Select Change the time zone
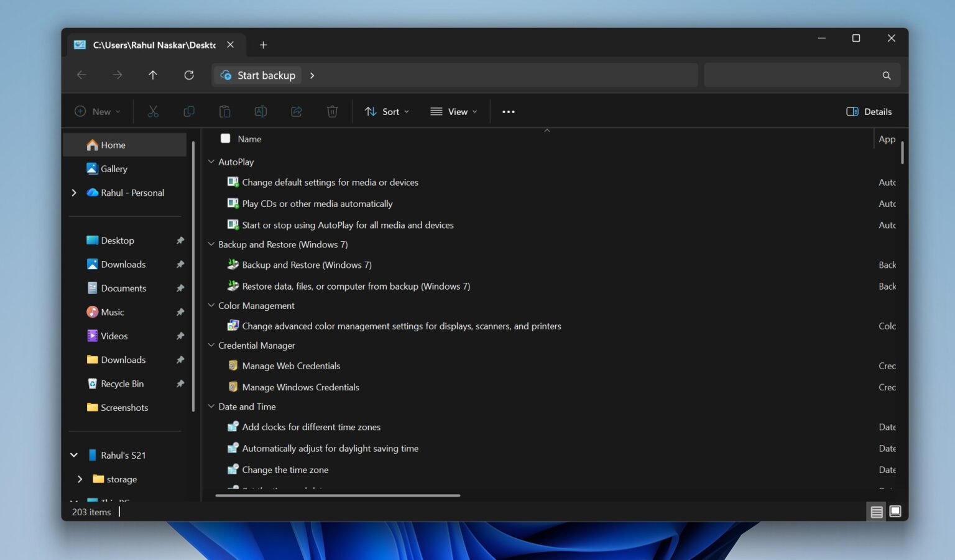Viewport: 955px width, 560px height. pos(285,470)
